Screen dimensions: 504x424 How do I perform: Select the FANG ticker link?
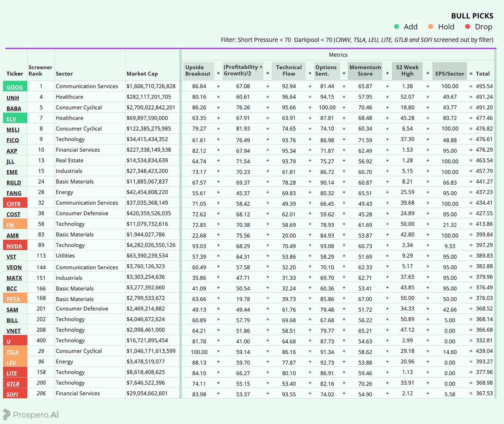[x=14, y=193]
